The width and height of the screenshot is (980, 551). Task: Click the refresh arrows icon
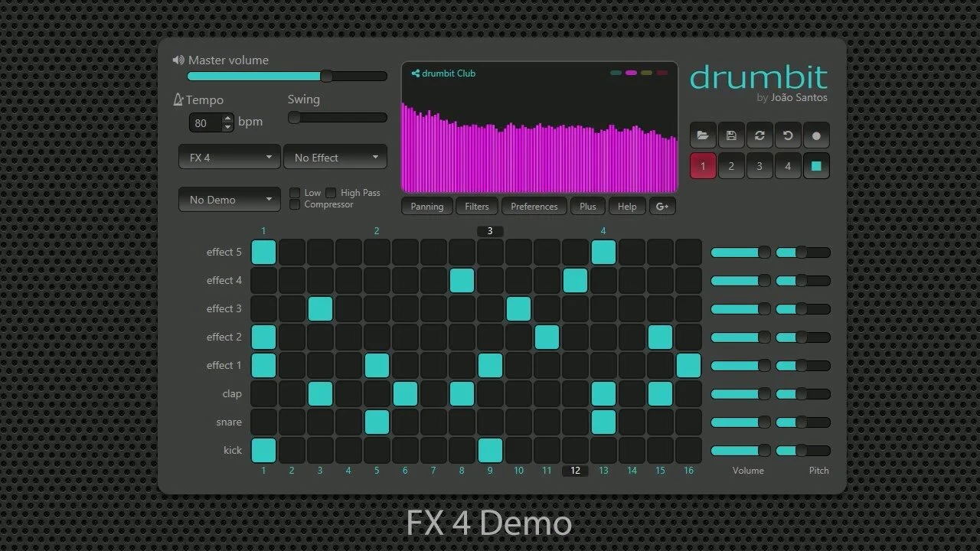click(x=759, y=135)
